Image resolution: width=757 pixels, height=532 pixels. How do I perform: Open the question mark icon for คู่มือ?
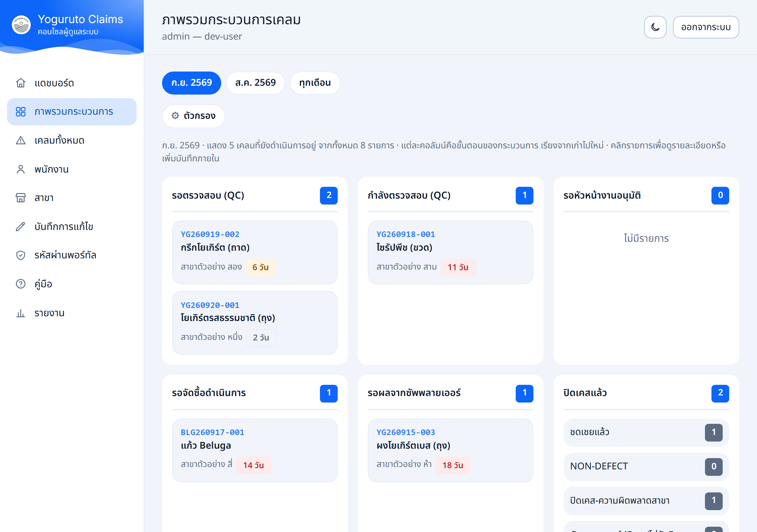(20, 284)
